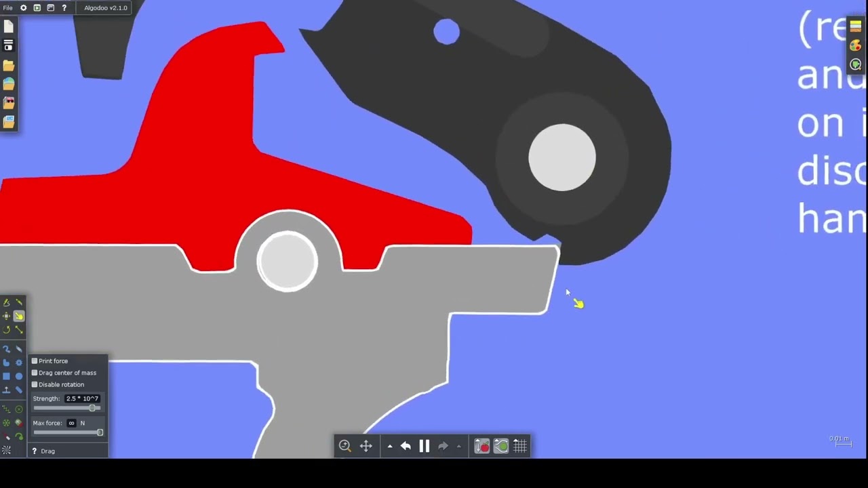Open the Appearance color palette icon

point(856,45)
